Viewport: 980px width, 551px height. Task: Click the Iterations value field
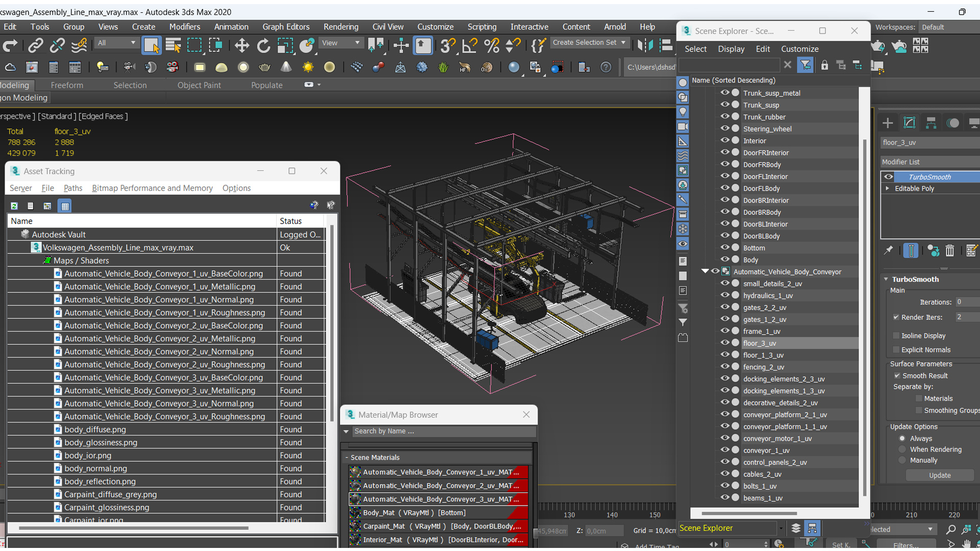pyautogui.click(x=966, y=302)
